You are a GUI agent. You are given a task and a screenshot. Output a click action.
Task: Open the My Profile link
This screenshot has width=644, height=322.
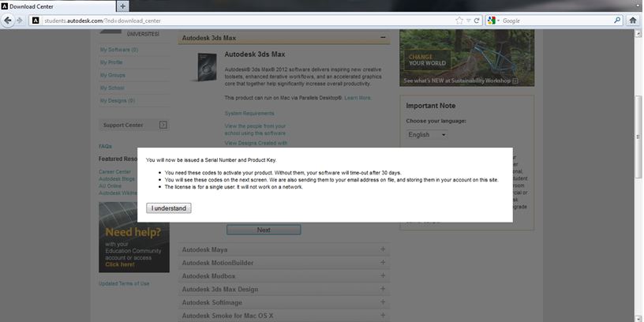tap(111, 62)
